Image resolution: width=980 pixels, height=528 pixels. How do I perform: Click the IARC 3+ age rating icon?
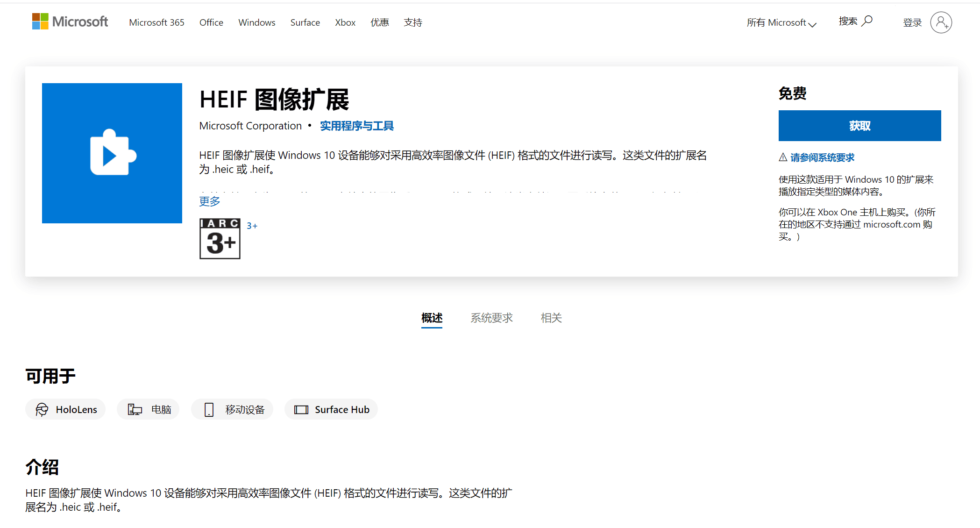(220, 238)
